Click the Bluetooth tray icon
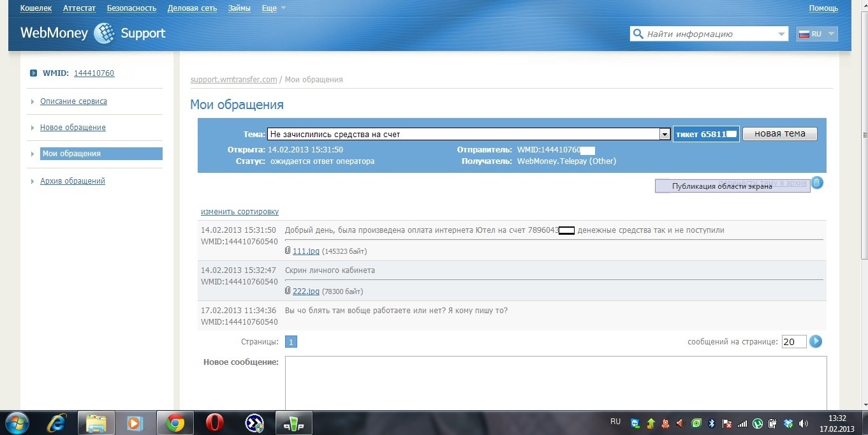868x435 pixels. click(711, 423)
